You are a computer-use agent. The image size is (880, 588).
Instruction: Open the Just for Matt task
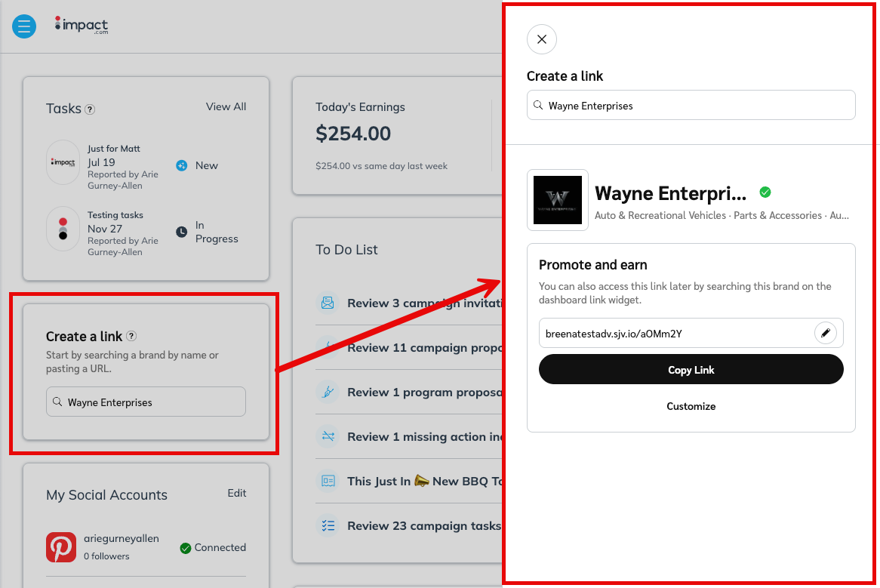coord(114,149)
